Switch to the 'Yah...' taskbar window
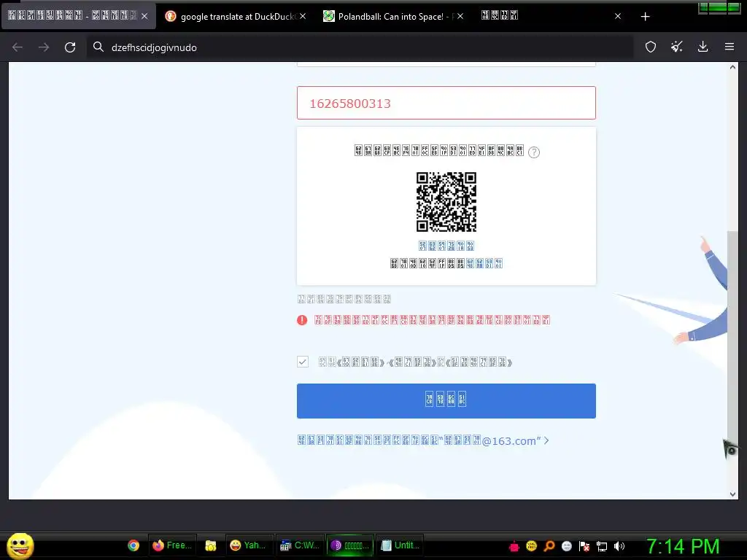Viewport: 747px width, 560px height. (248, 545)
